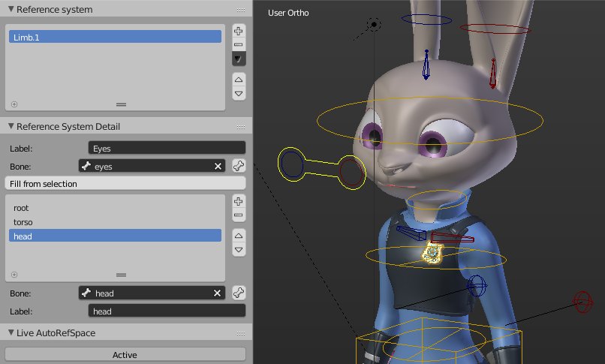This screenshot has width=605, height=364.
Task: Select the red elbow sphere control
Action: pyautogui.click(x=582, y=302)
